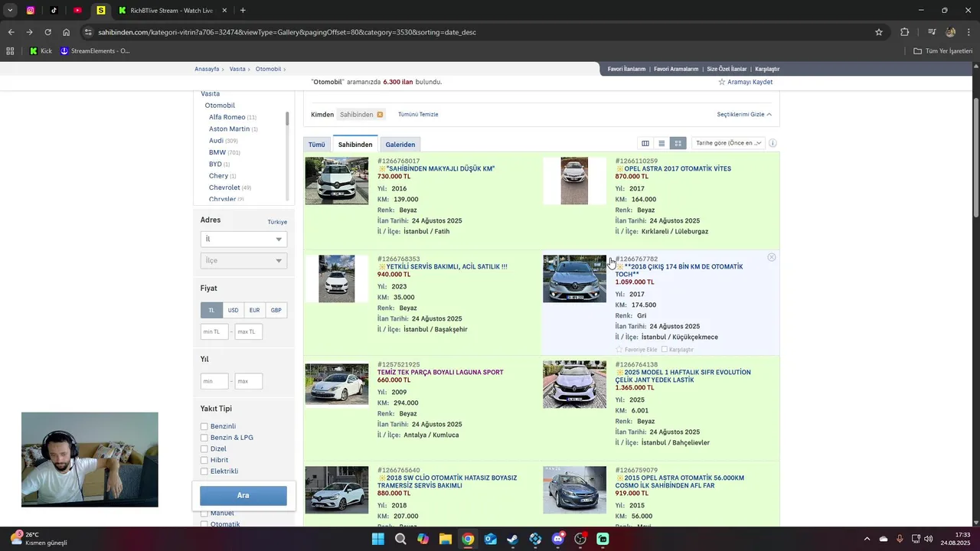Open the Tarihe göre sorting dropdown

[728, 143]
